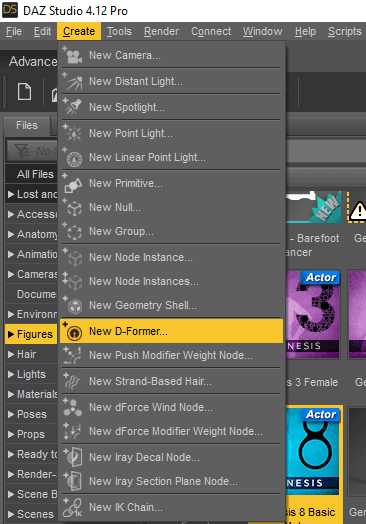The image size is (366, 524).
Task: Expand the Materials category arrow
Action: (x=11, y=394)
